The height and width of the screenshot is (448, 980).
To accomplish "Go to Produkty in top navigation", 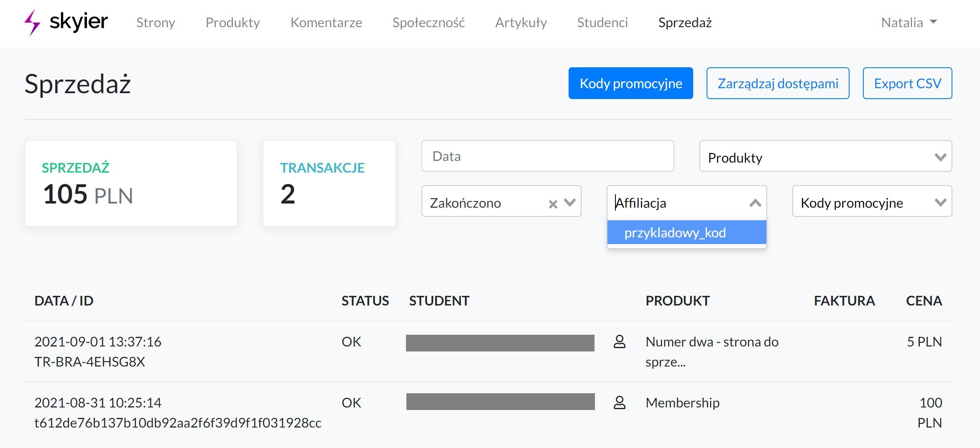I will [232, 22].
